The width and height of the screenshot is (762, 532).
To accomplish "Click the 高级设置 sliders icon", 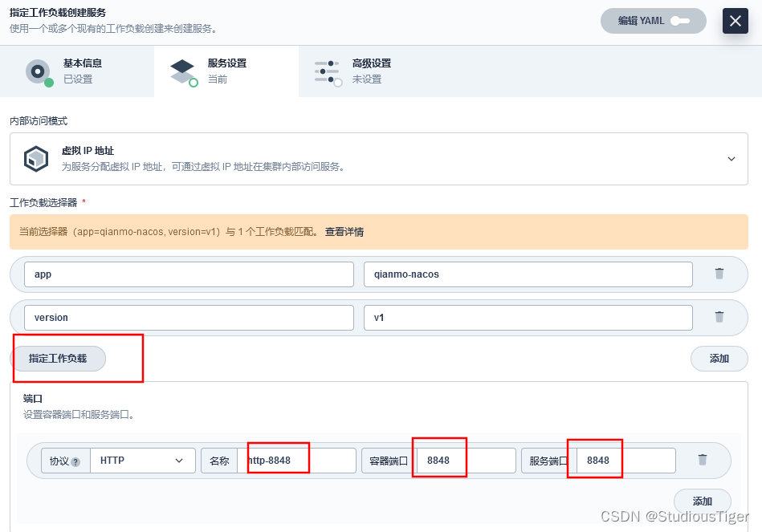I will 328,72.
